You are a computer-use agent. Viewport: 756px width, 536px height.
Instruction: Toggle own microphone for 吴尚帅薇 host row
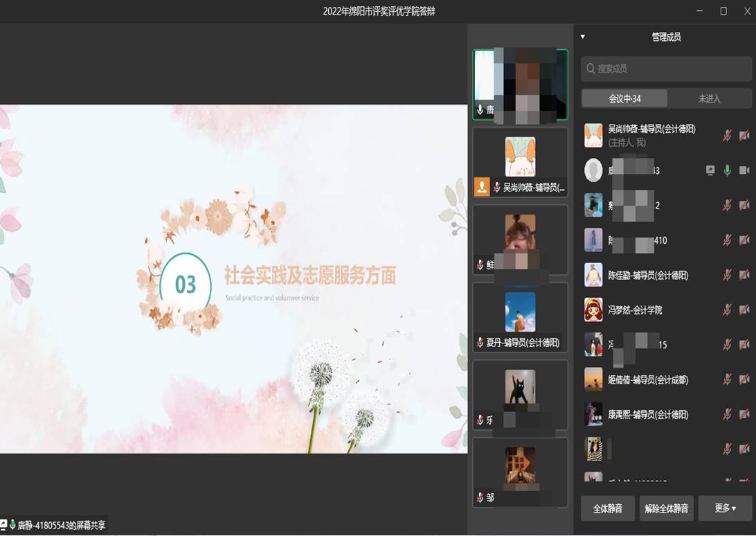pyautogui.click(x=727, y=136)
